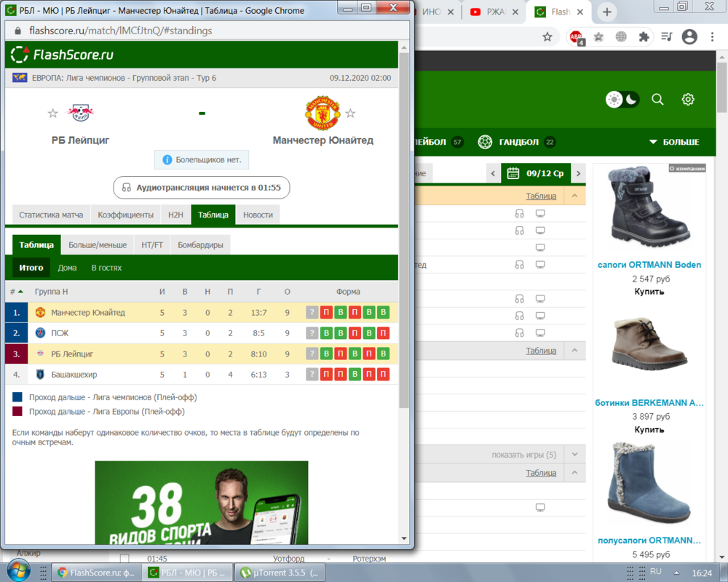Switch to the H2H tab

pyautogui.click(x=175, y=215)
